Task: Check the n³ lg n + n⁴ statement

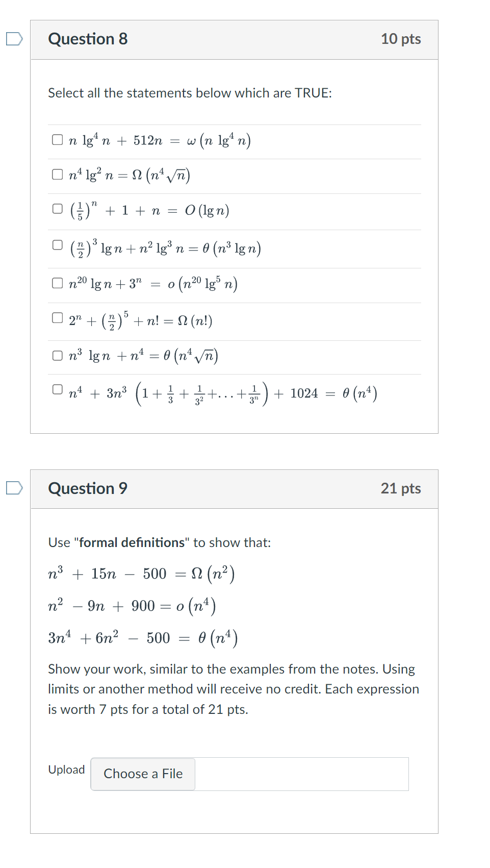Action: coord(57,355)
